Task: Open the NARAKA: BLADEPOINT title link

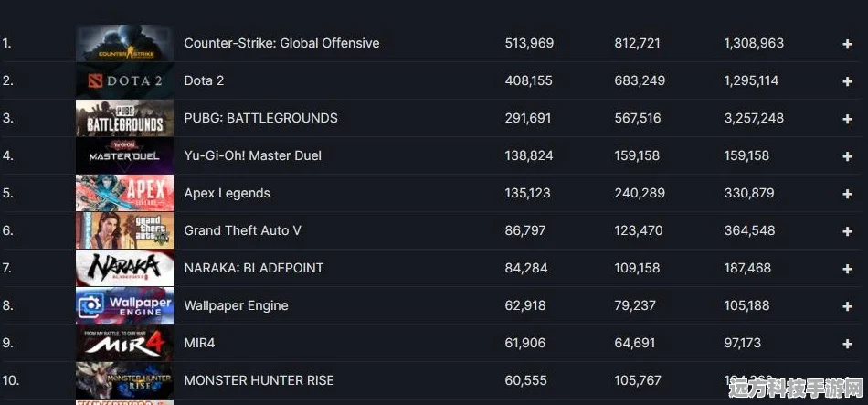Action: 253,268
